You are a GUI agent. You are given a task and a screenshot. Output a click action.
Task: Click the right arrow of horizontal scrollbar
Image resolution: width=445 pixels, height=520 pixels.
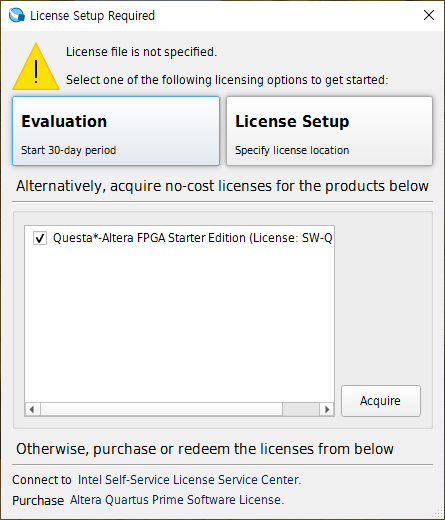pyautogui.click(x=327, y=409)
